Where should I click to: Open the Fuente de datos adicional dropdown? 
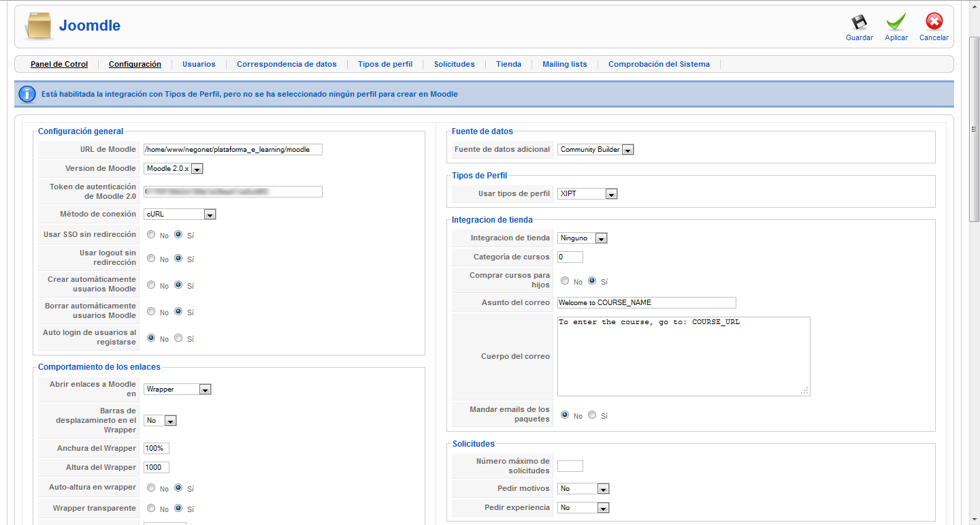pyautogui.click(x=627, y=149)
